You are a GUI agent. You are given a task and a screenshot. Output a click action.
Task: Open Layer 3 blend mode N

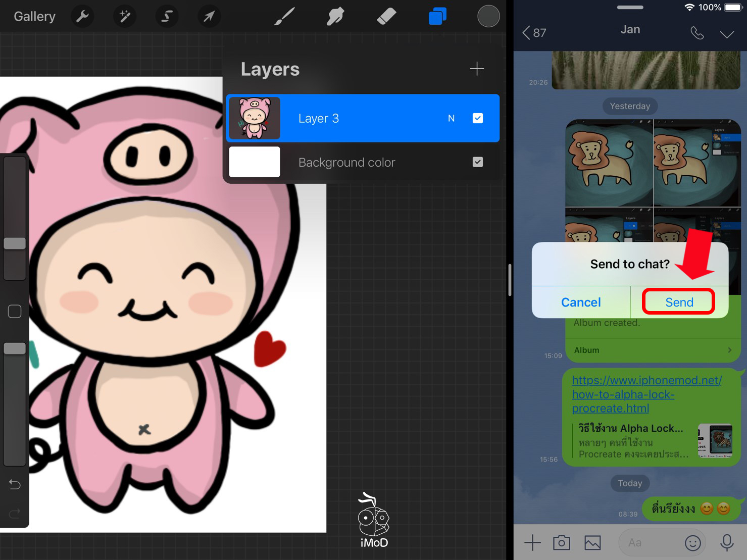pos(451,118)
